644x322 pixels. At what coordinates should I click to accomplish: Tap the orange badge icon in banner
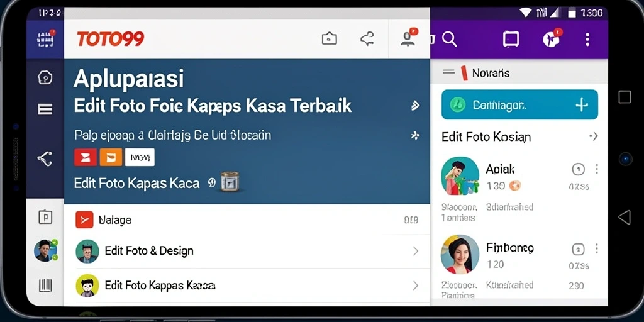111,157
